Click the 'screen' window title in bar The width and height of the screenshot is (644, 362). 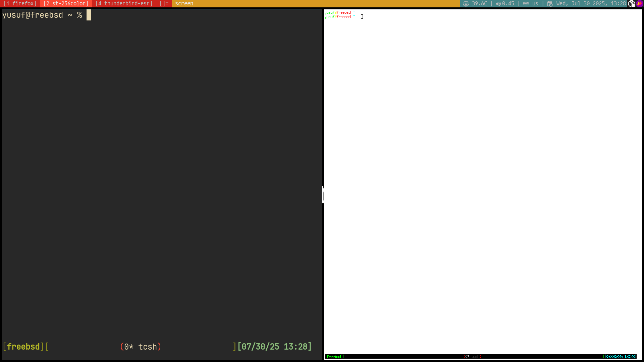(x=184, y=4)
